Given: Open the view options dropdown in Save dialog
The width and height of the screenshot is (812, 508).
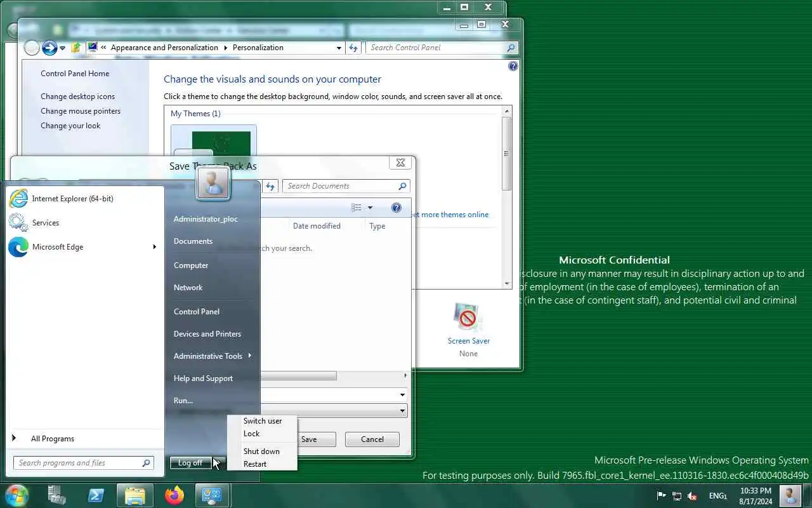Looking at the screenshot, I should tap(370, 208).
